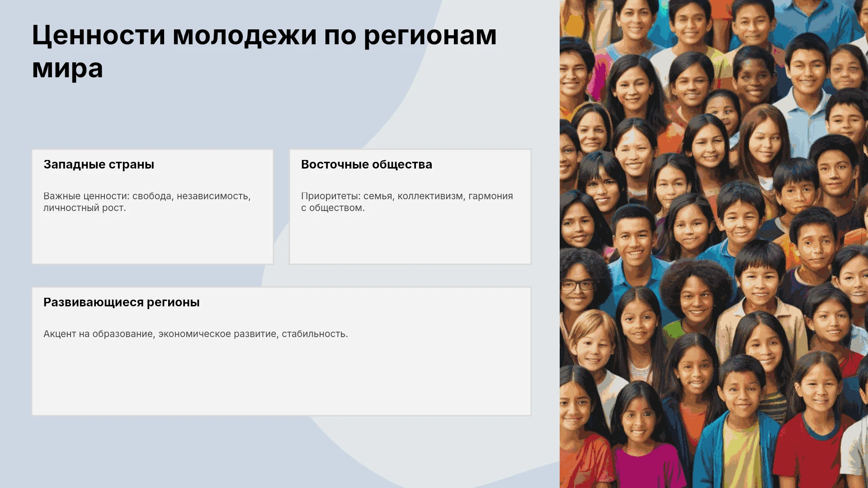Screen dimensions: 868x488
Task: Select the 'Западные страны' heading
Action: coord(99,164)
